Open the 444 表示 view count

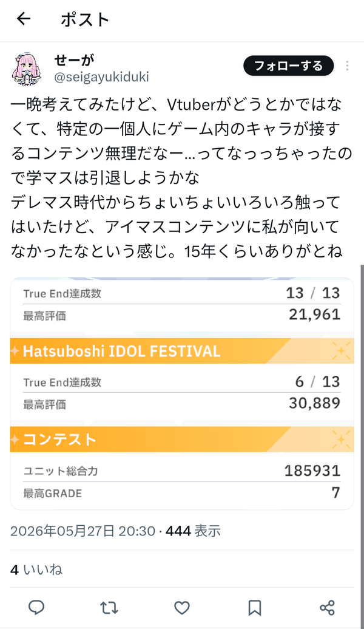tap(193, 531)
